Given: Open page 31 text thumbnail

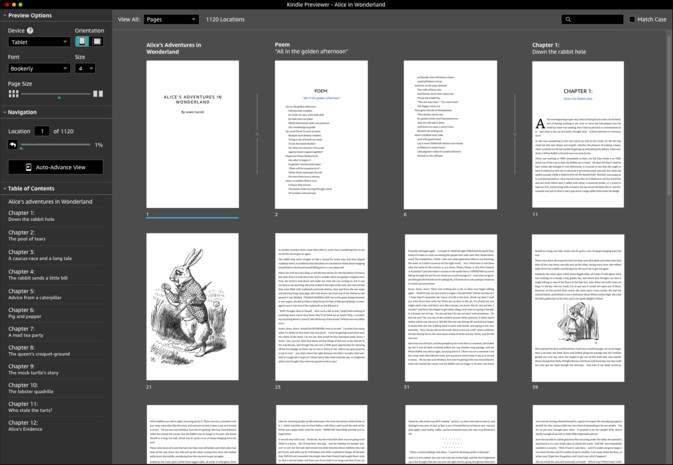Looking at the screenshot, I should [451, 307].
